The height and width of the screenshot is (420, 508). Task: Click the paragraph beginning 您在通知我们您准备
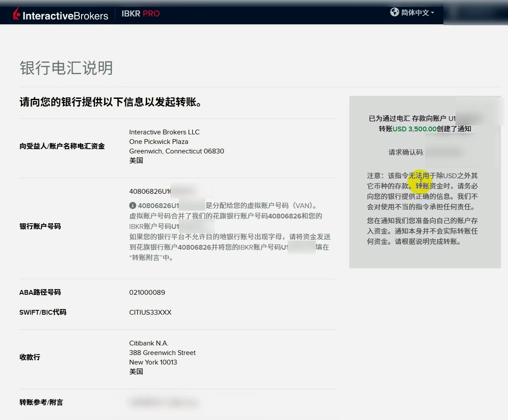(x=423, y=231)
